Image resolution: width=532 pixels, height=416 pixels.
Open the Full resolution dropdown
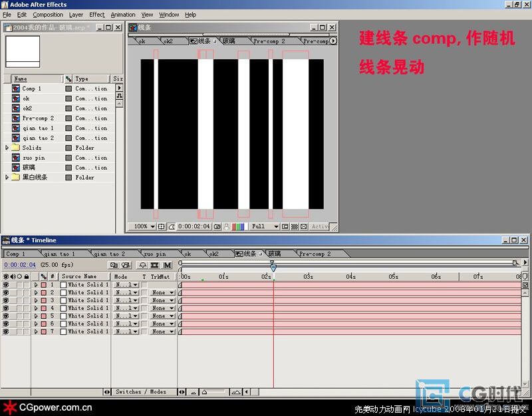point(265,226)
